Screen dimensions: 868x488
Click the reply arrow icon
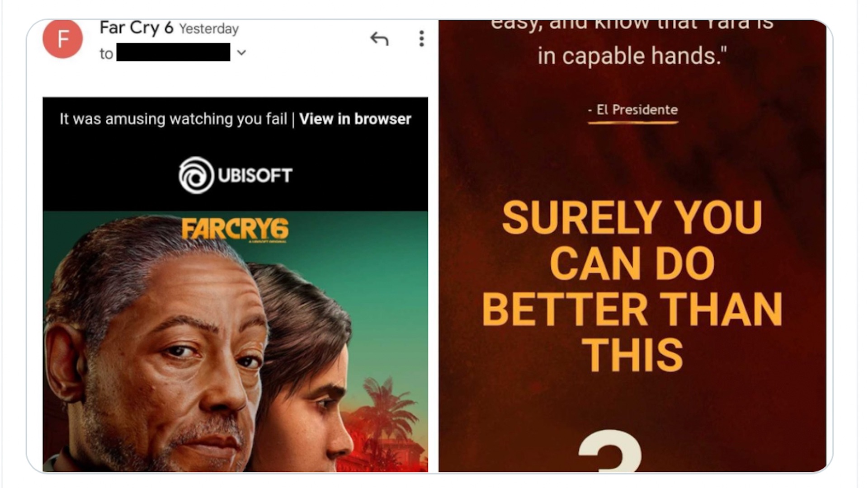[x=379, y=39]
